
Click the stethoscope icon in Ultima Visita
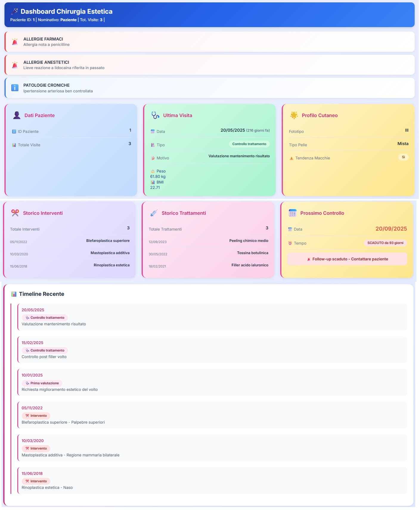tap(155, 115)
